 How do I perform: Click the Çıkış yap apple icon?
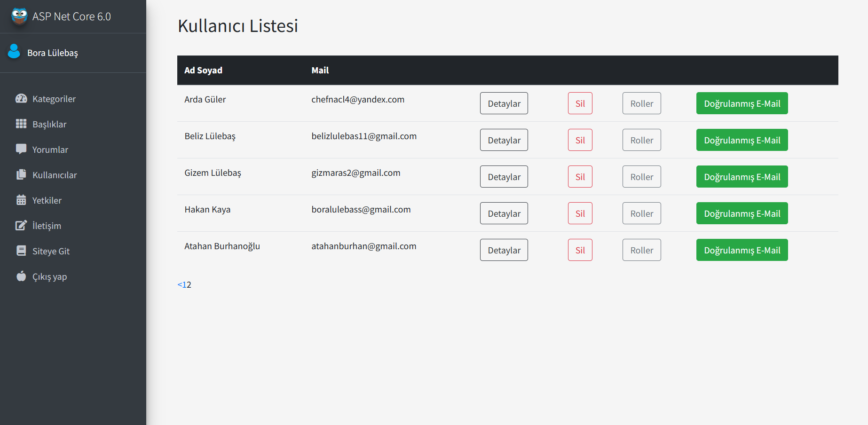(21, 276)
